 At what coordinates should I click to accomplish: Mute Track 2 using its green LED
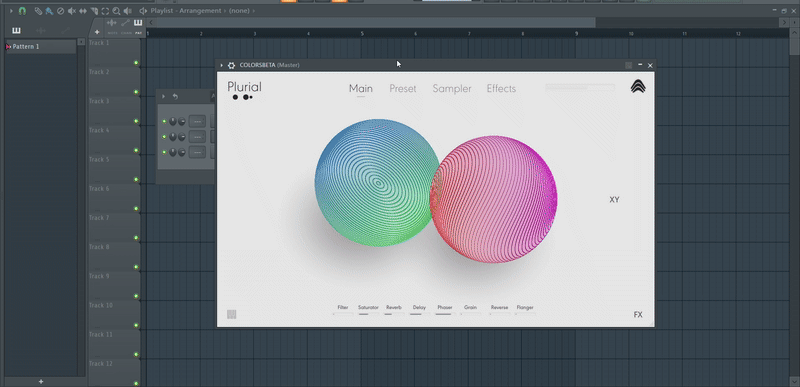pyautogui.click(x=136, y=92)
